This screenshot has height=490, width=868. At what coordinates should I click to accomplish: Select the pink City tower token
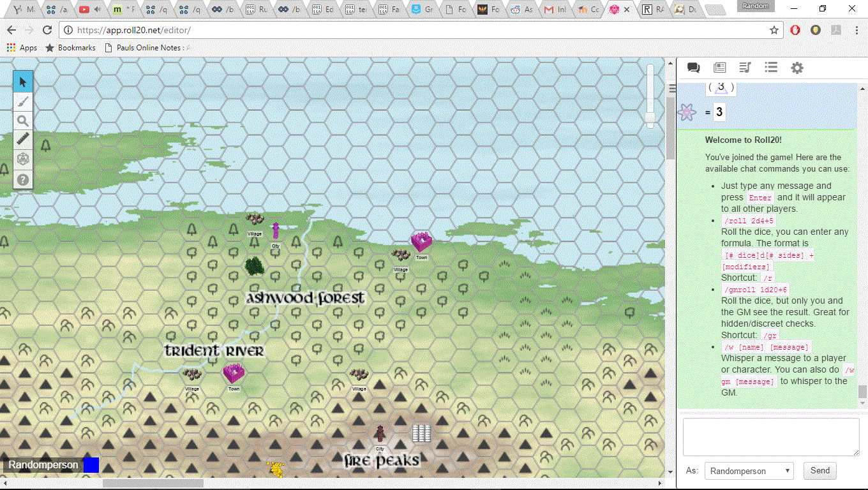click(x=276, y=231)
